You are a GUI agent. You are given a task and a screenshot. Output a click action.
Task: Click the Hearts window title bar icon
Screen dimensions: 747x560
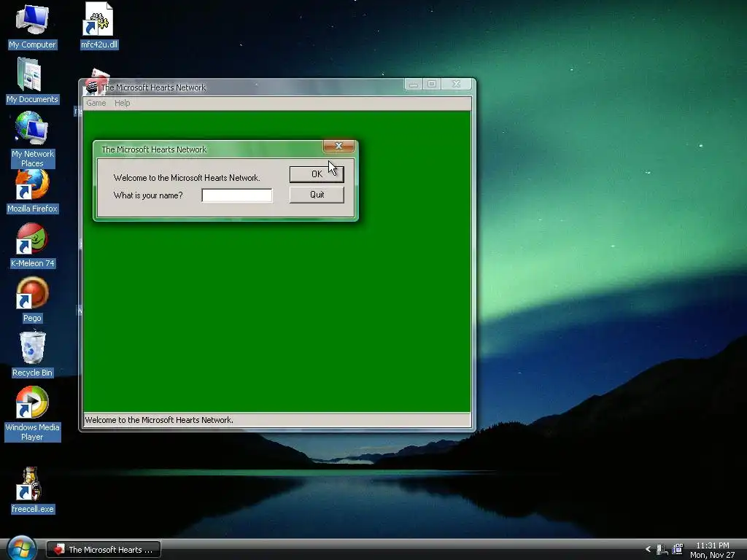click(x=91, y=87)
